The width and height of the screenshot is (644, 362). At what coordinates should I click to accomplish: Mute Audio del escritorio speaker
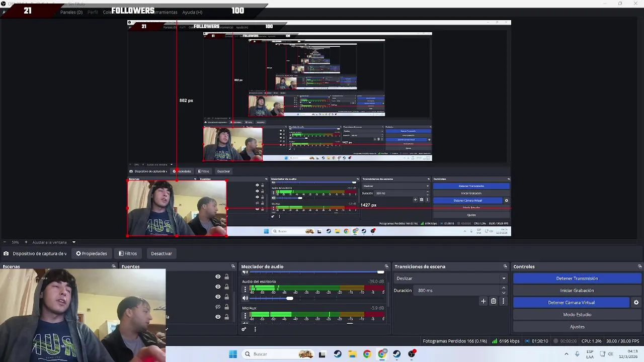click(245, 298)
